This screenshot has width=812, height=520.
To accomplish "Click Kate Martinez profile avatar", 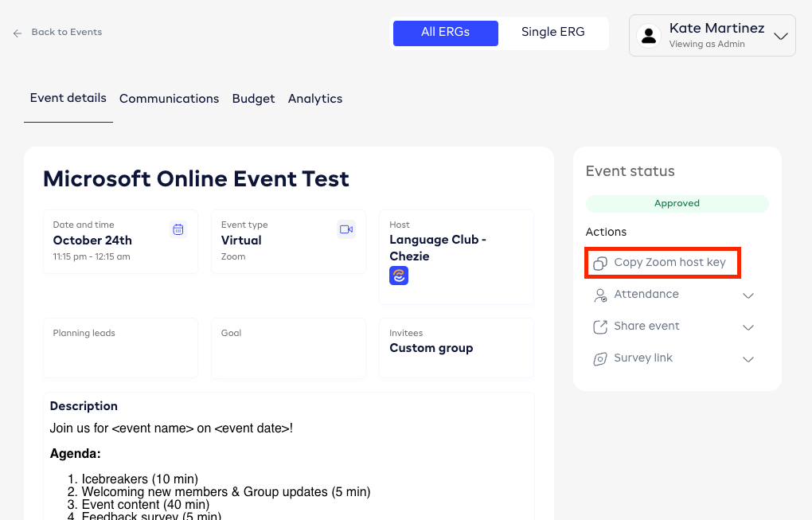I will pyautogui.click(x=650, y=36).
